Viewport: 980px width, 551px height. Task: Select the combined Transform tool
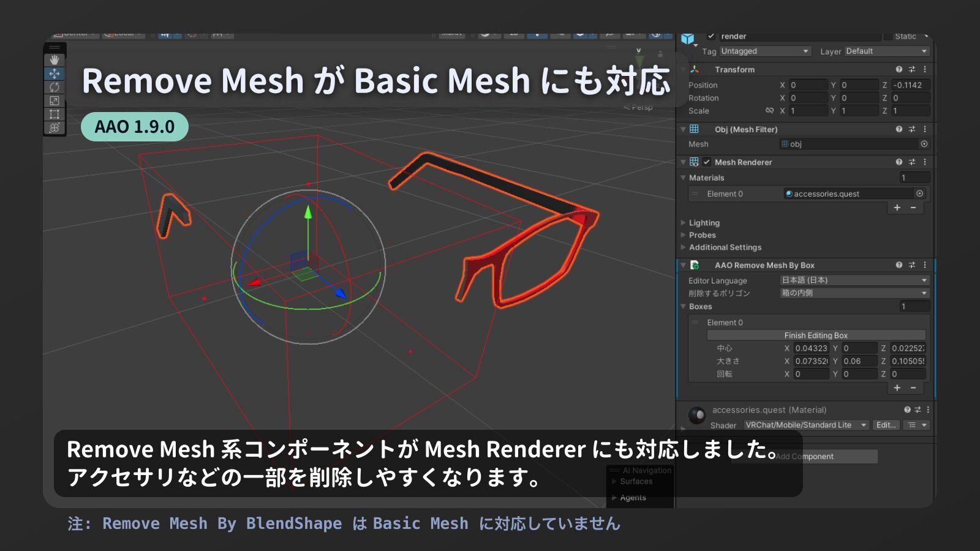click(x=55, y=127)
